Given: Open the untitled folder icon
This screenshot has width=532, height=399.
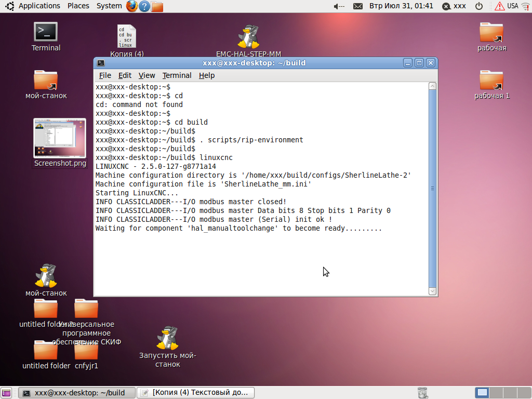Looking at the screenshot, I should pos(46,350).
